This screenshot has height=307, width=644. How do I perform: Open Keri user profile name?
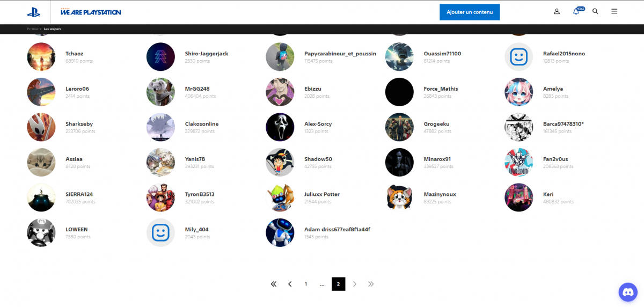(x=548, y=194)
